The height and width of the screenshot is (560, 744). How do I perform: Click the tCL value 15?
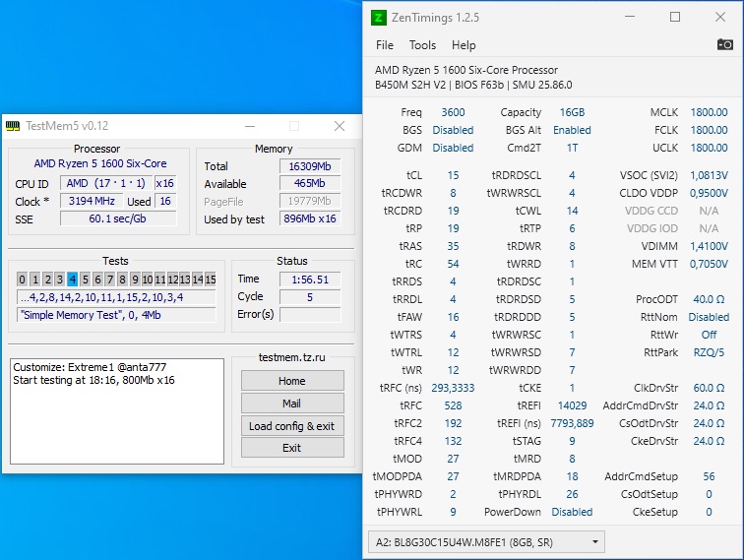coord(453,175)
